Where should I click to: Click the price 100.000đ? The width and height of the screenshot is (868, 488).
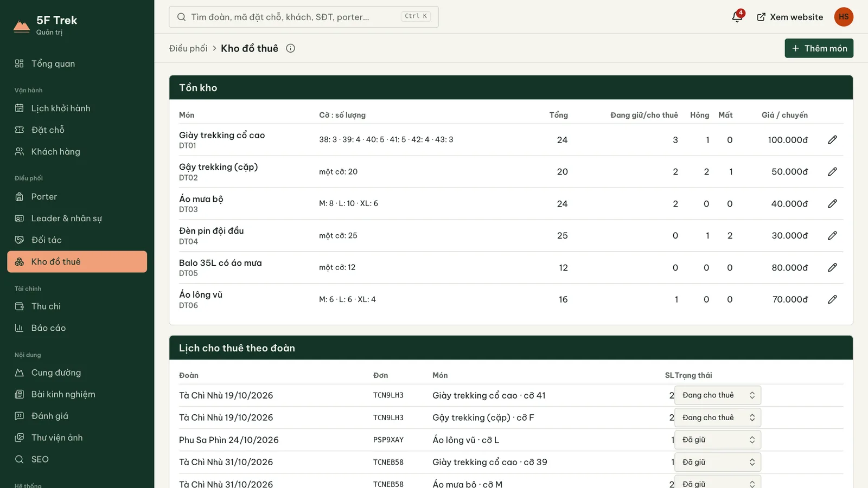coord(788,140)
